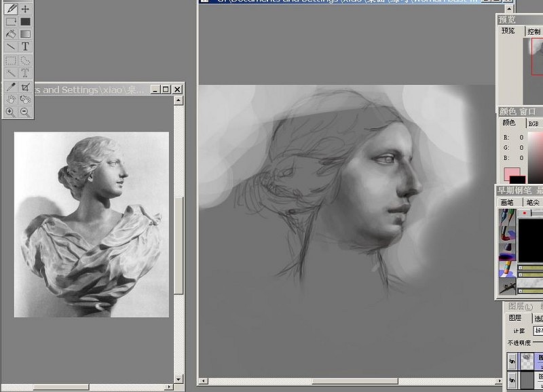Switch to the 笔尖 tab
The image size is (543, 392).
click(x=533, y=202)
